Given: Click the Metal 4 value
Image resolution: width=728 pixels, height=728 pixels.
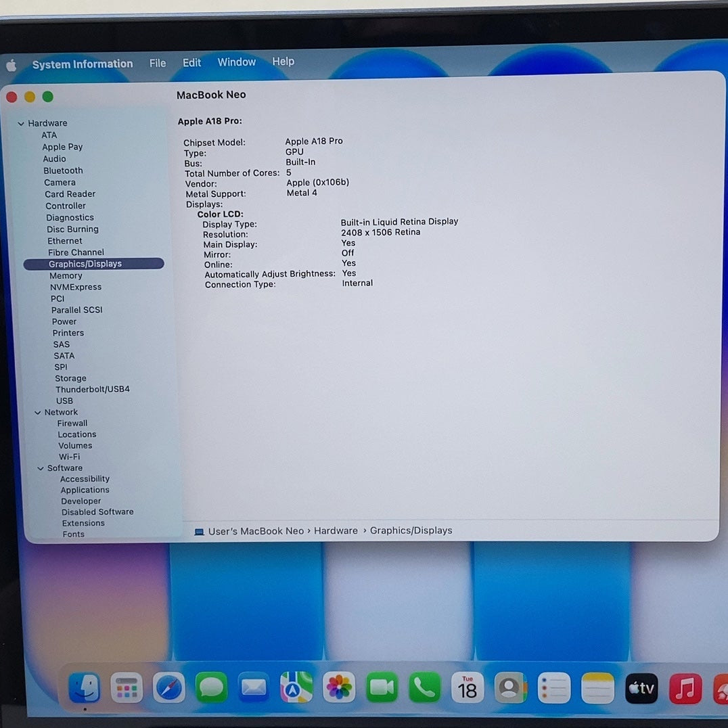Looking at the screenshot, I should 302,193.
